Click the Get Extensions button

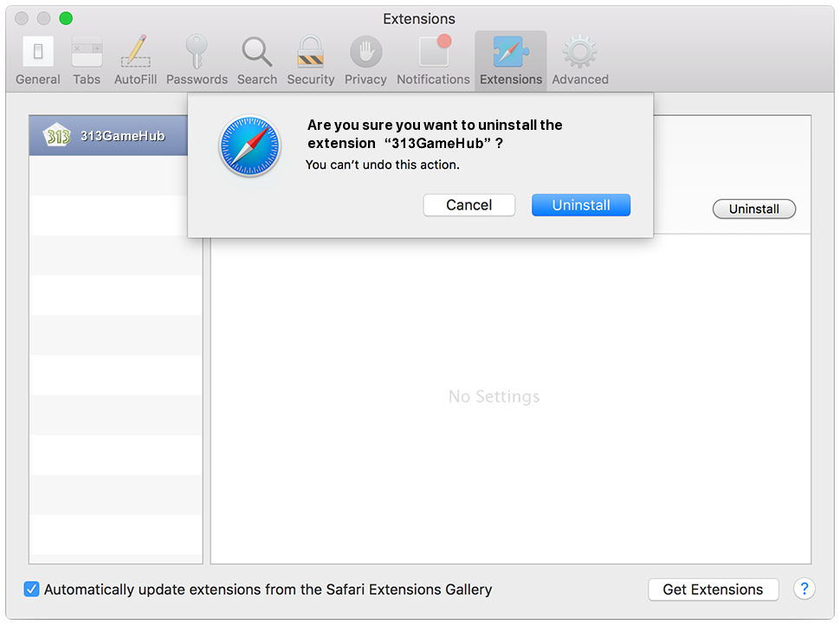pos(713,590)
